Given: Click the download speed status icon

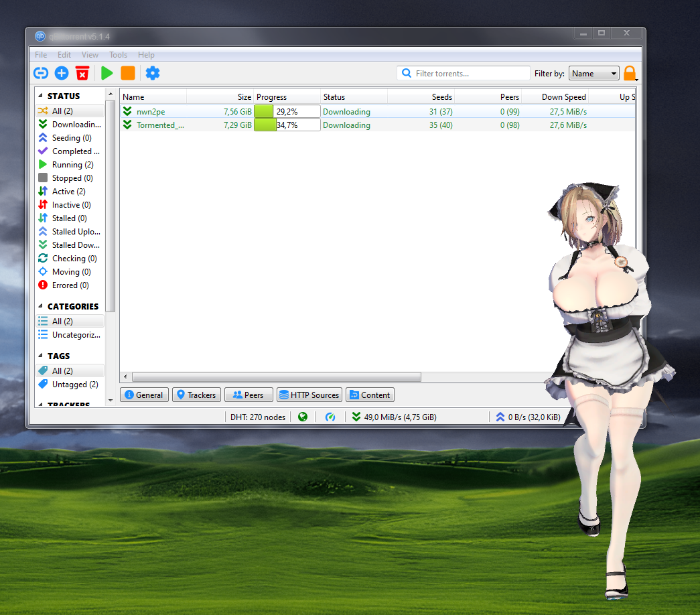Looking at the screenshot, I should (356, 417).
